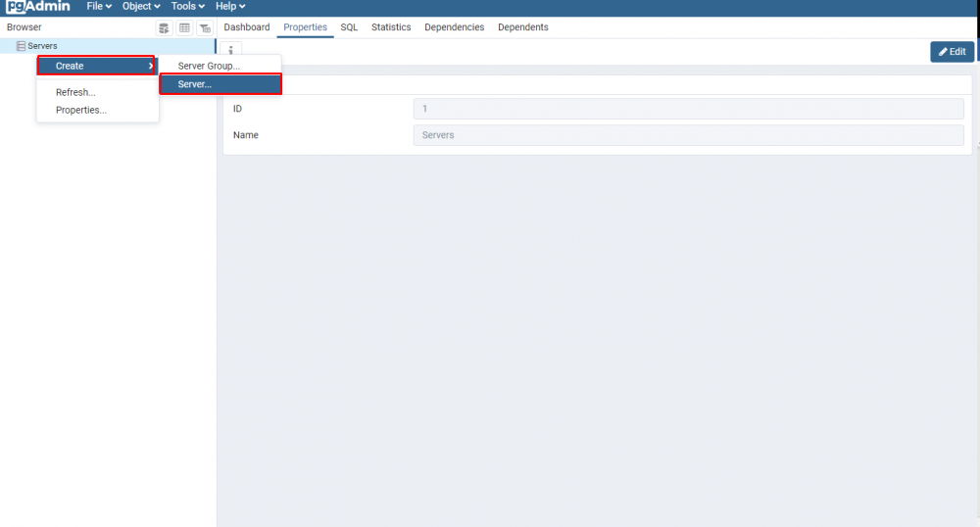Click the info icon below the Dashboard tab

[x=230, y=50]
